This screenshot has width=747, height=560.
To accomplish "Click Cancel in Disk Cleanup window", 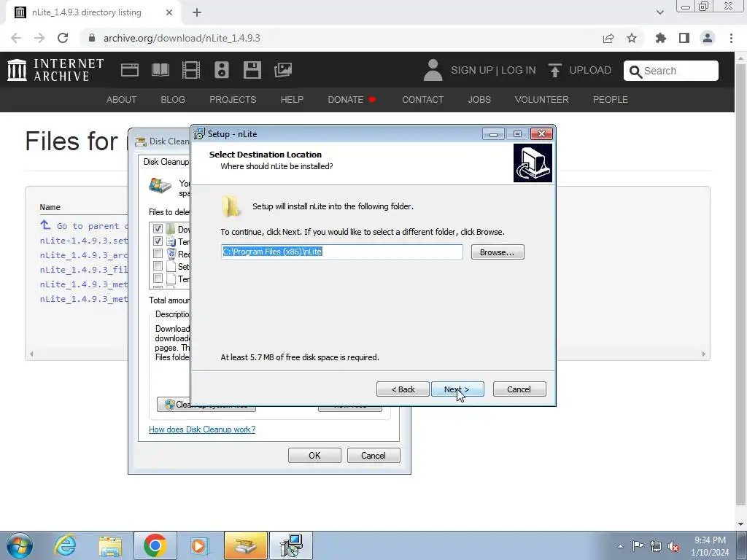I will click(373, 455).
